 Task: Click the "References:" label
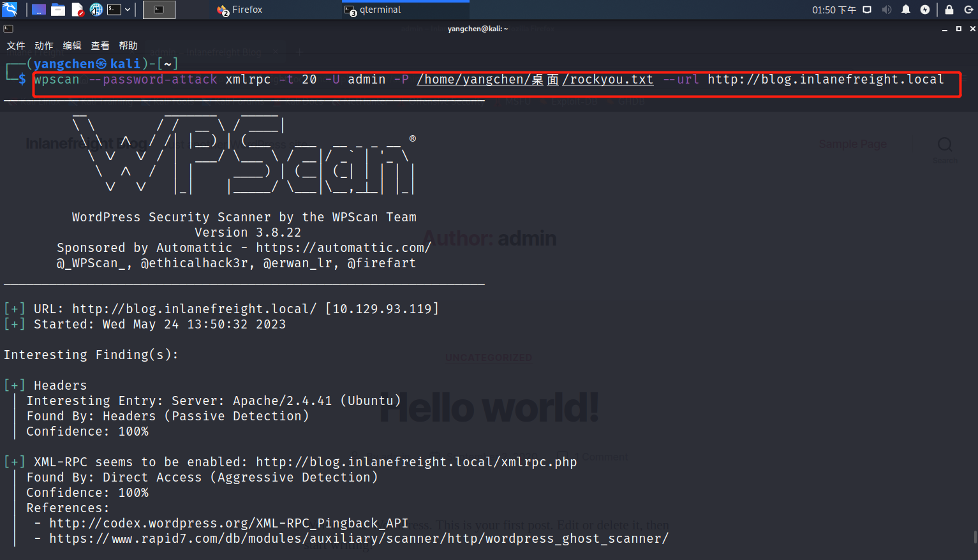[68, 508]
